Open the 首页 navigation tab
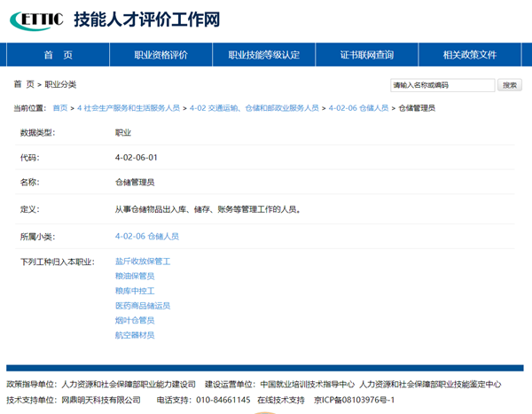532x414 pixels. click(59, 55)
